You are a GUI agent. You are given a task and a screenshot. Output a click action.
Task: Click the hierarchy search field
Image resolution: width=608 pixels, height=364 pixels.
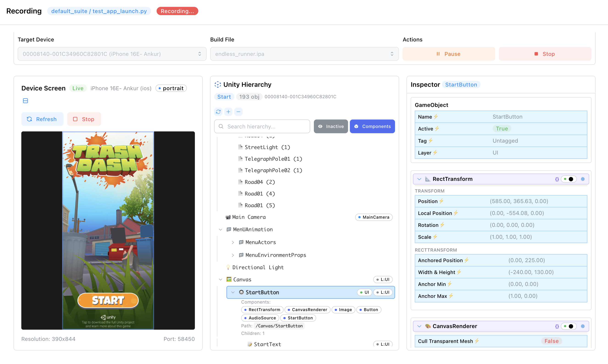coord(262,126)
